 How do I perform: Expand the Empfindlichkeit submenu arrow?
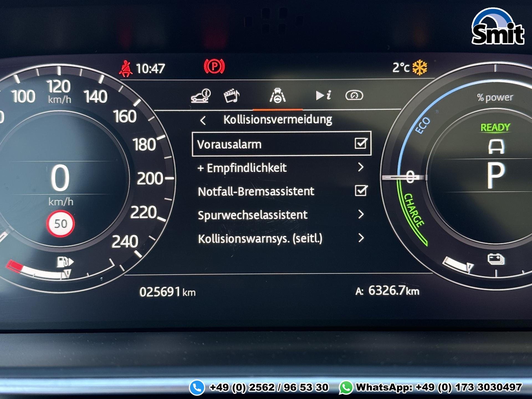pos(360,167)
